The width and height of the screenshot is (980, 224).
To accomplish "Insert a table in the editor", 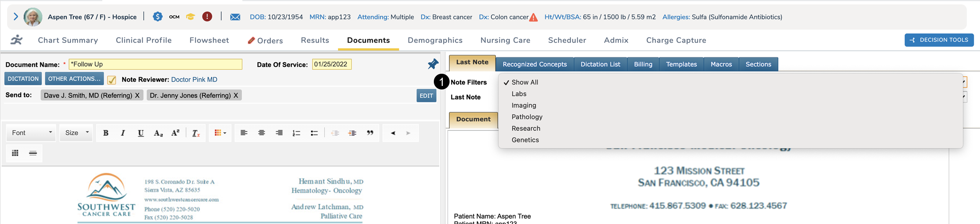I will (15, 153).
